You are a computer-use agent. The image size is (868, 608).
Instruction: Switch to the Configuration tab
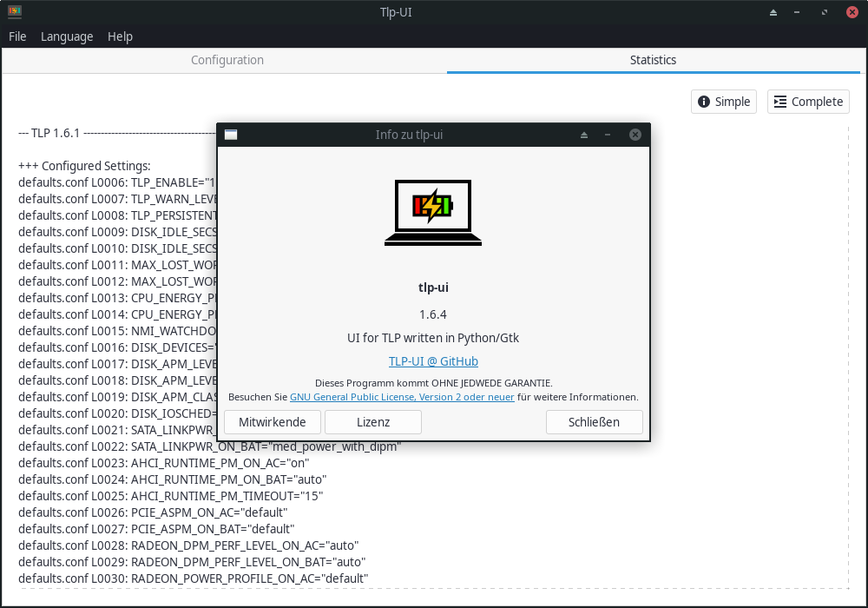[x=227, y=60]
